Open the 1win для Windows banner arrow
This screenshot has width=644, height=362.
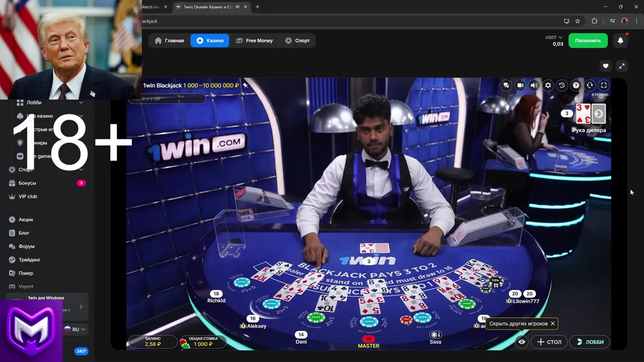click(81, 307)
